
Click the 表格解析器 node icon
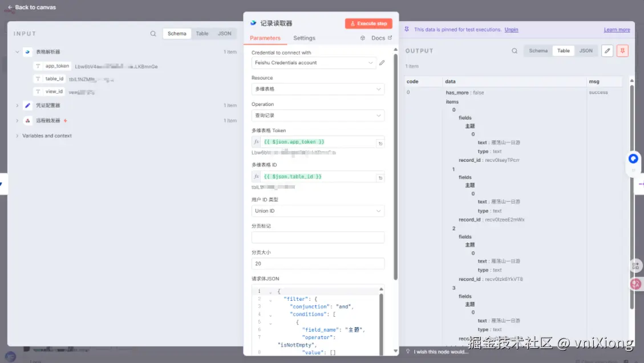pos(27,52)
